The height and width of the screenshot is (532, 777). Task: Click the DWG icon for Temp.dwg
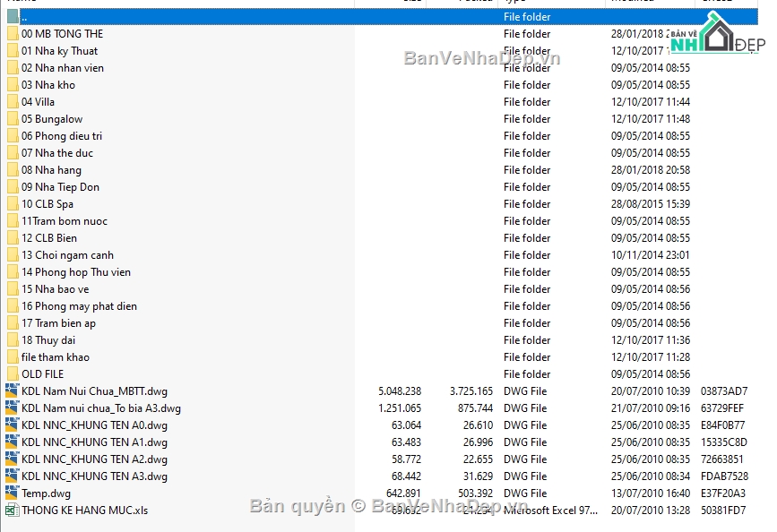coord(12,493)
